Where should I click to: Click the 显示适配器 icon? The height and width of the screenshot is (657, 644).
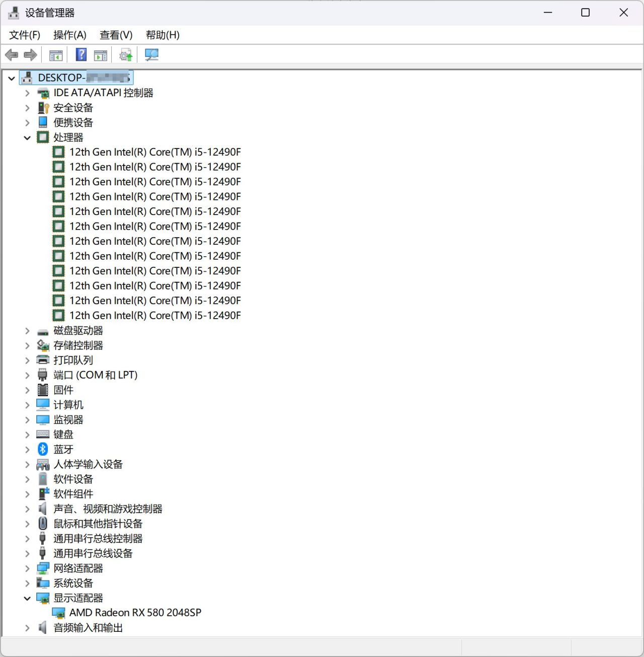(x=43, y=598)
